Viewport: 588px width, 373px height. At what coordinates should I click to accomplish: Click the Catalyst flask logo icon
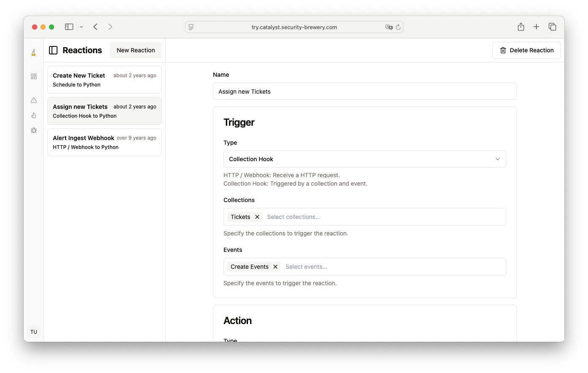click(34, 53)
